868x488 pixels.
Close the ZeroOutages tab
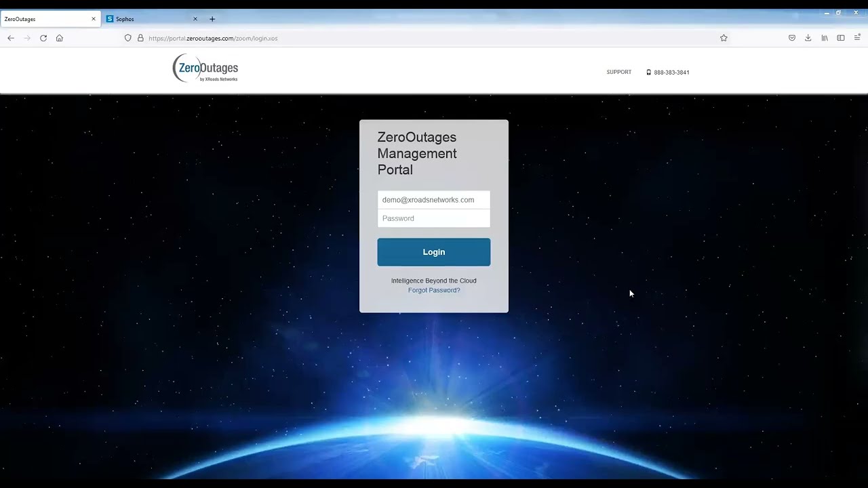[x=94, y=19]
